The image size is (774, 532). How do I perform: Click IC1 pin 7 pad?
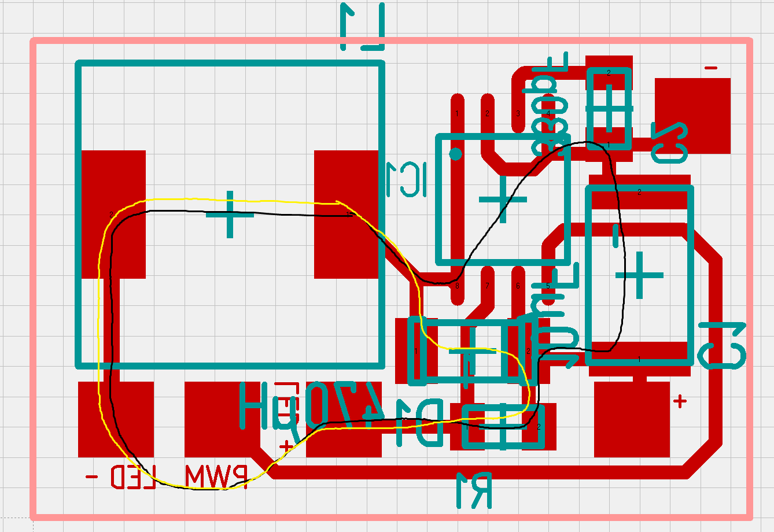(x=487, y=286)
